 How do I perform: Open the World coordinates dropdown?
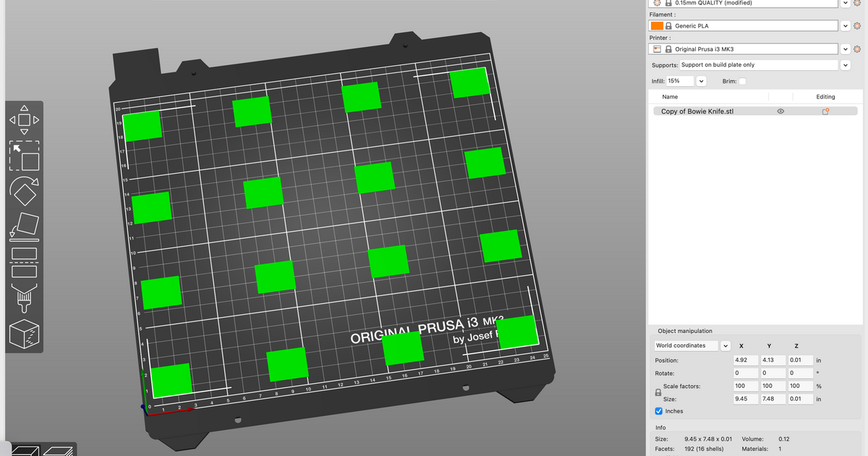(x=726, y=345)
